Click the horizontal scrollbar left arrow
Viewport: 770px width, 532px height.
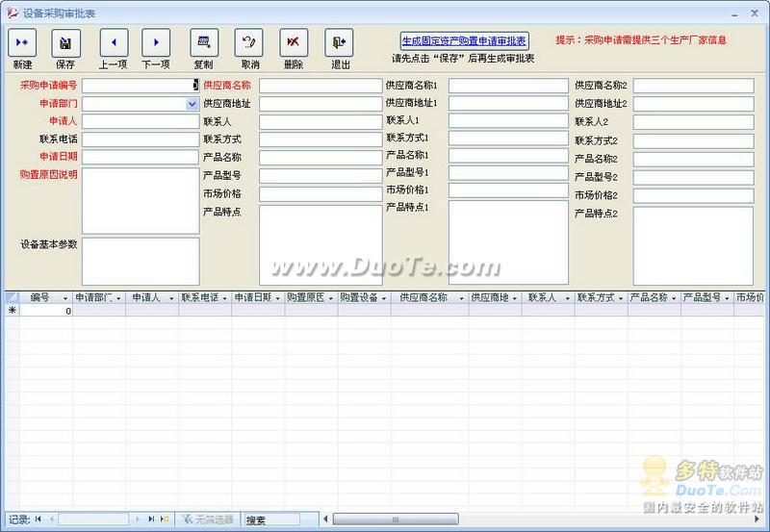coord(325,519)
